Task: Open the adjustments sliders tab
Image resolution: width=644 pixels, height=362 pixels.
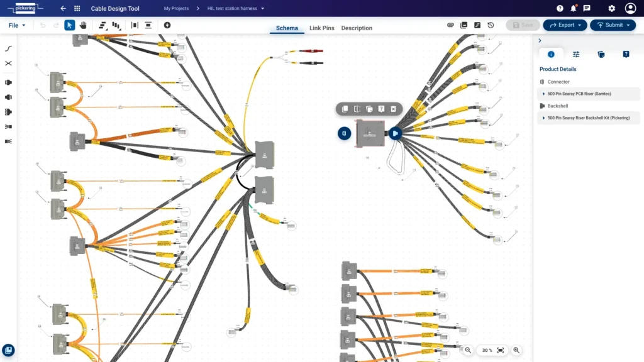Action: pos(576,54)
